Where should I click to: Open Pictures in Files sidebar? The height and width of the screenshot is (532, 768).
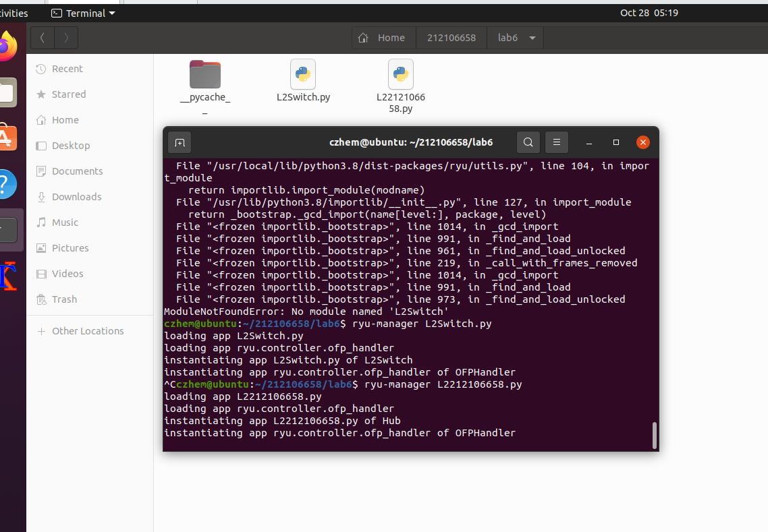pyautogui.click(x=90, y=248)
